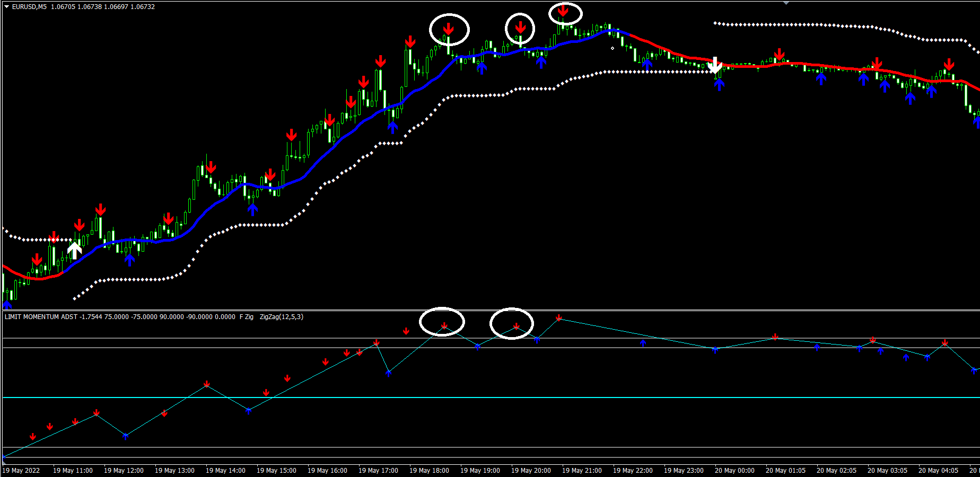Click the gray chart shift marker on top edge
Image resolution: width=980 pixels, height=477 pixels.
786,3
